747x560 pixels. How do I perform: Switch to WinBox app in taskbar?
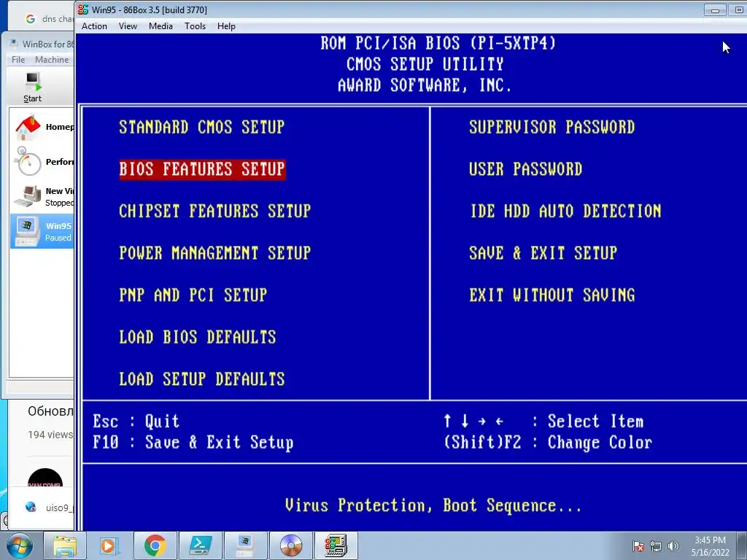pos(245,545)
